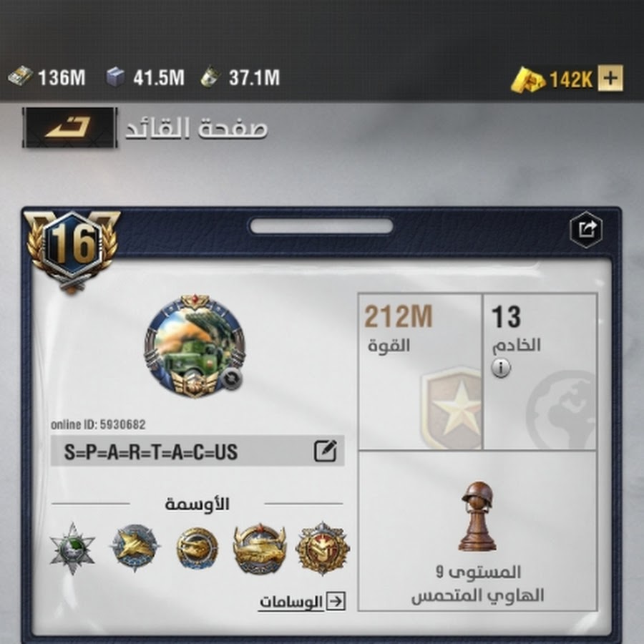Open the الوسامات link
This screenshot has width=644, height=644.
[302, 602]
